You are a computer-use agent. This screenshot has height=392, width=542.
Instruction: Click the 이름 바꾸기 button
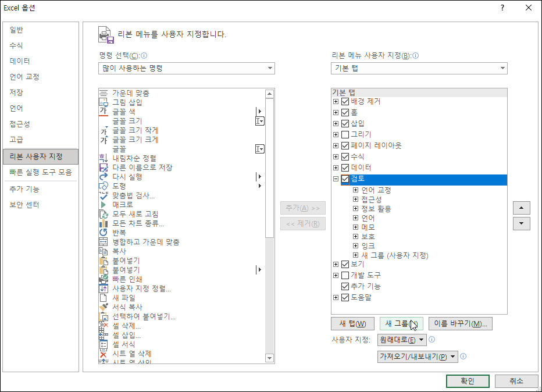pyautogui.click(x=461, y=324)
